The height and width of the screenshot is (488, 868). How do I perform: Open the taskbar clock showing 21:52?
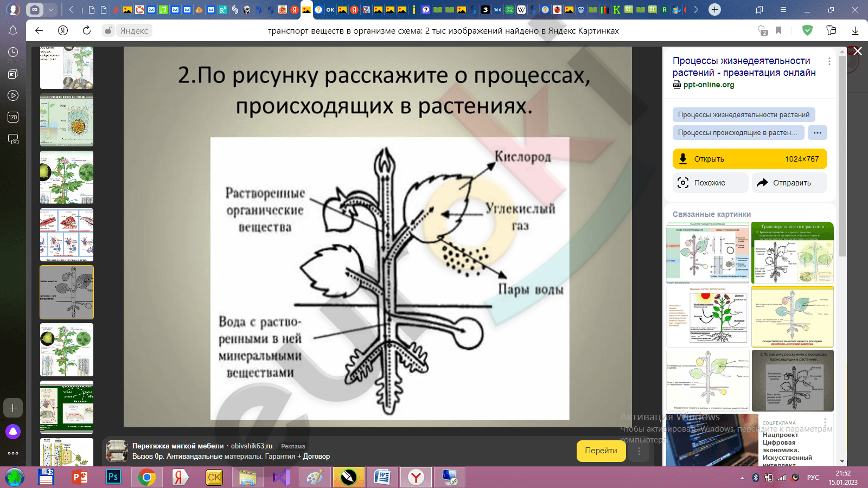(x=843, y=478)
